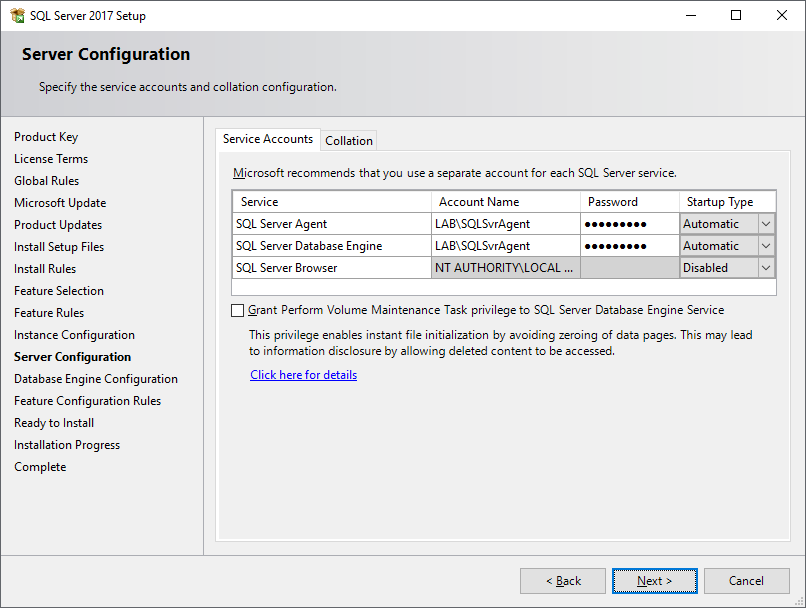Click the Next button
806x608 pixels.
654,581
